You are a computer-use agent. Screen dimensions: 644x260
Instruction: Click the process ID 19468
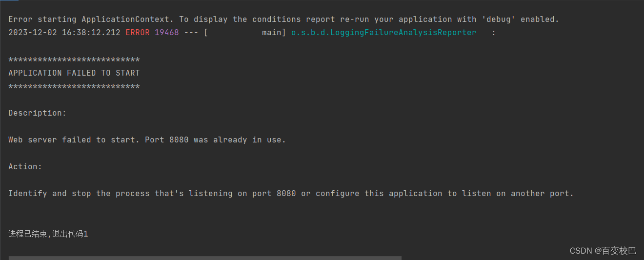click(167, 33)
